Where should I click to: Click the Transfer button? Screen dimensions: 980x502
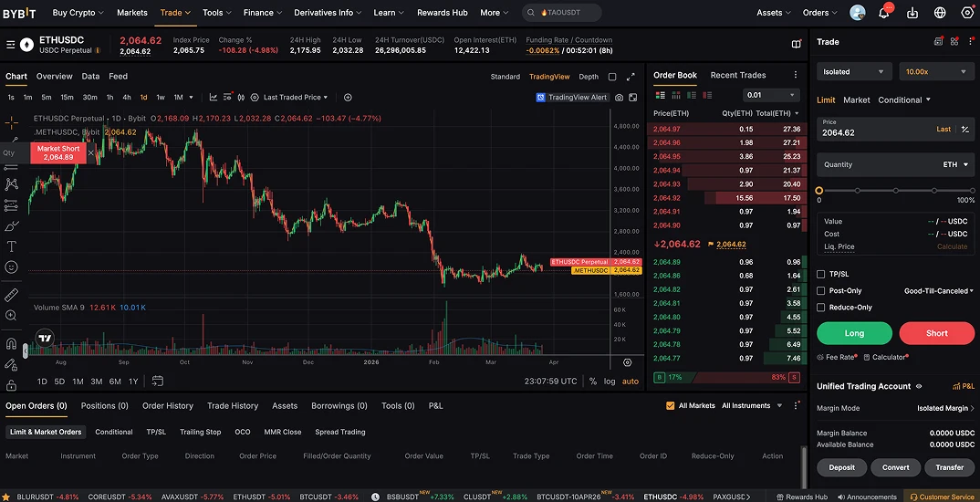[x=949, y=467]
